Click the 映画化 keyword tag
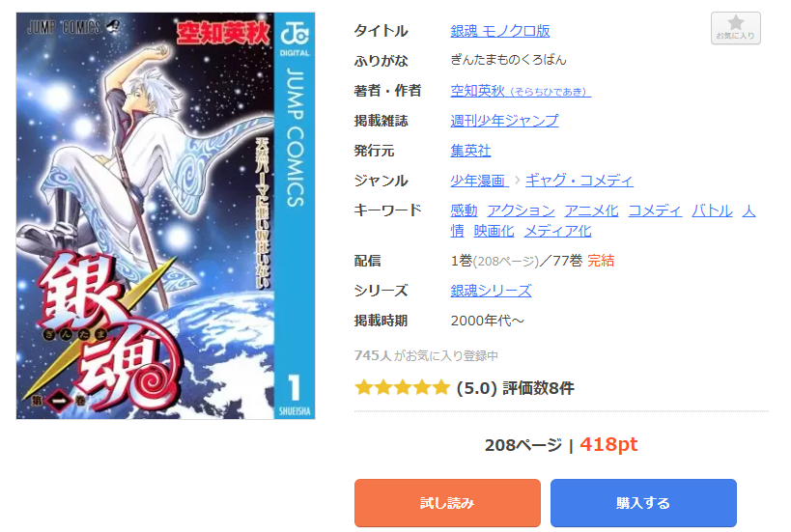Screen dimensions: 791x532 coord(494,231)
